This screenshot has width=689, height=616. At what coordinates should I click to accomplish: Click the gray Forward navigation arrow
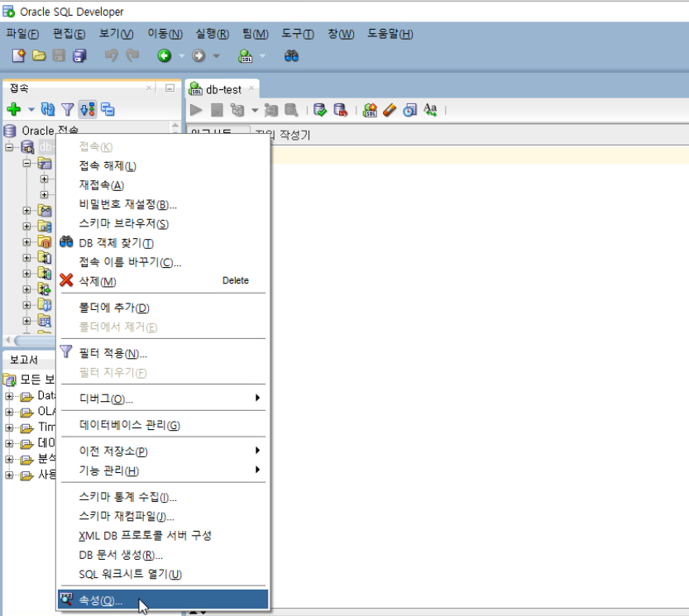coord(199,55)
